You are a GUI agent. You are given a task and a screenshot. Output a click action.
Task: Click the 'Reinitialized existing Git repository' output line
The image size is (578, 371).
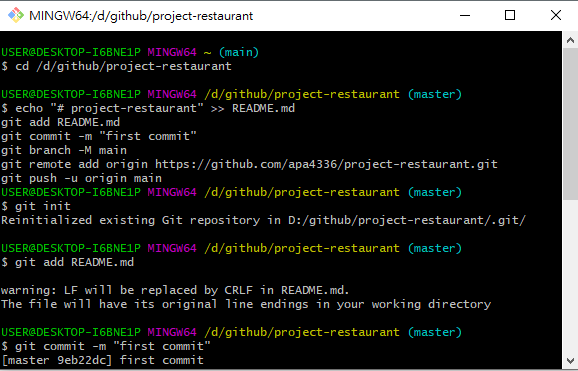click(264, 220)
